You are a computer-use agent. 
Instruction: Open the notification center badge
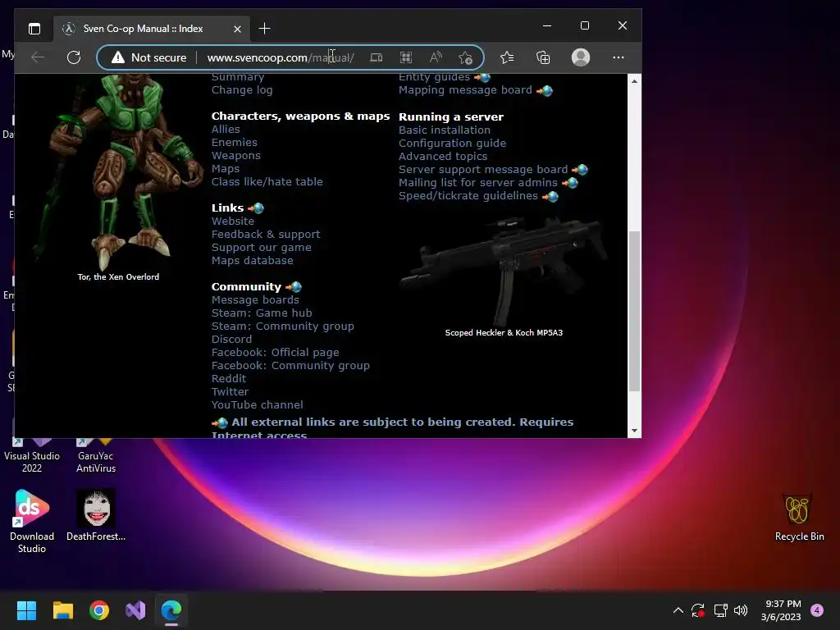[x=817, y=610]
